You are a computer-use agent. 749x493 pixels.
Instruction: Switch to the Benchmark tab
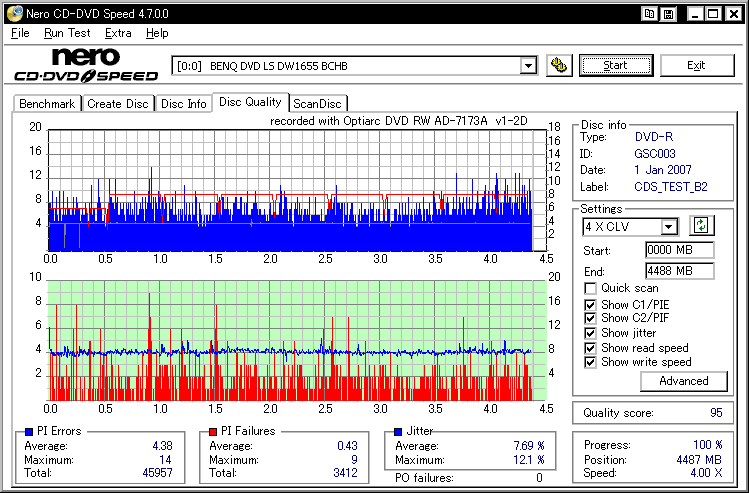[47, 104]
